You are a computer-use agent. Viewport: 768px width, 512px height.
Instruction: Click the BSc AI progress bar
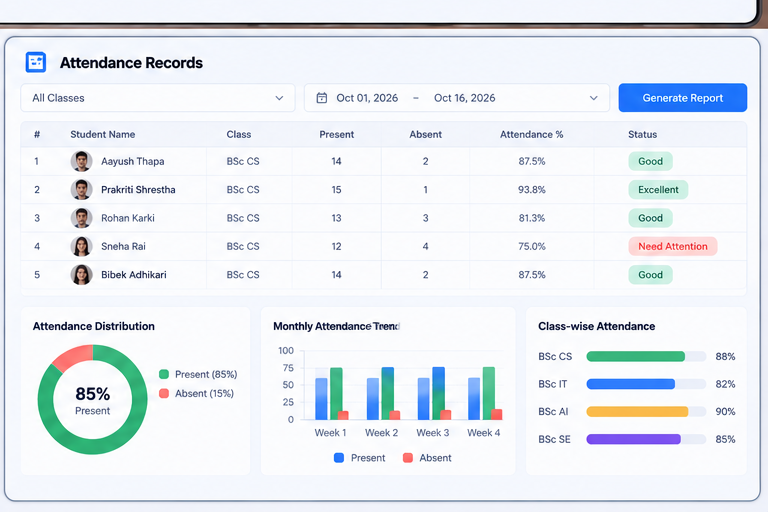pyautogui.click(x=646, y=412)
